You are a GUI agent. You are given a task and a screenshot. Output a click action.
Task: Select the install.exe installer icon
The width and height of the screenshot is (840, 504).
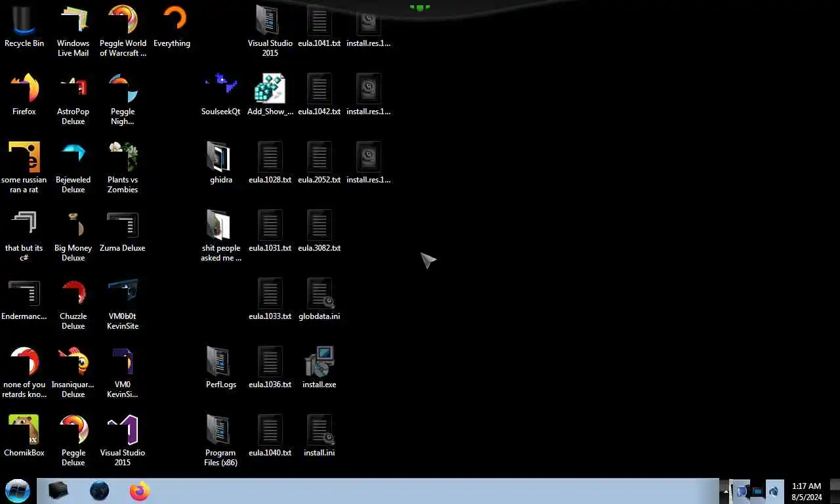[320, 367]
